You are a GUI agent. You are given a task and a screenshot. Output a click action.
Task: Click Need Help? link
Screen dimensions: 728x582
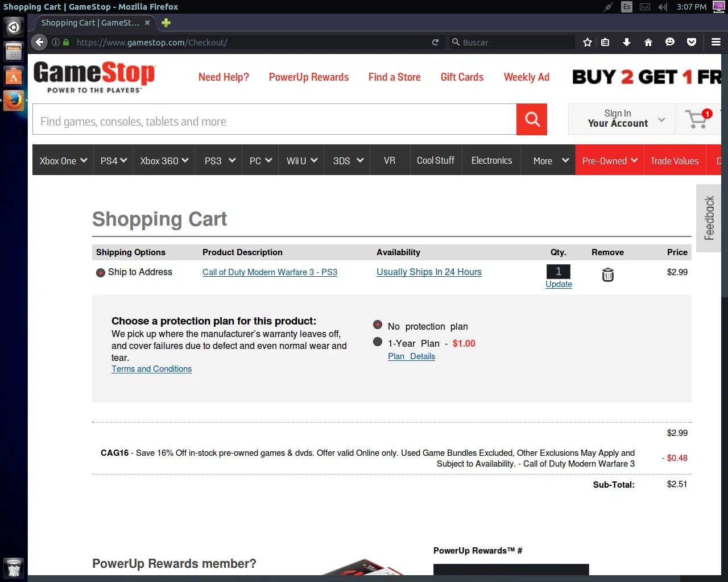224,77
